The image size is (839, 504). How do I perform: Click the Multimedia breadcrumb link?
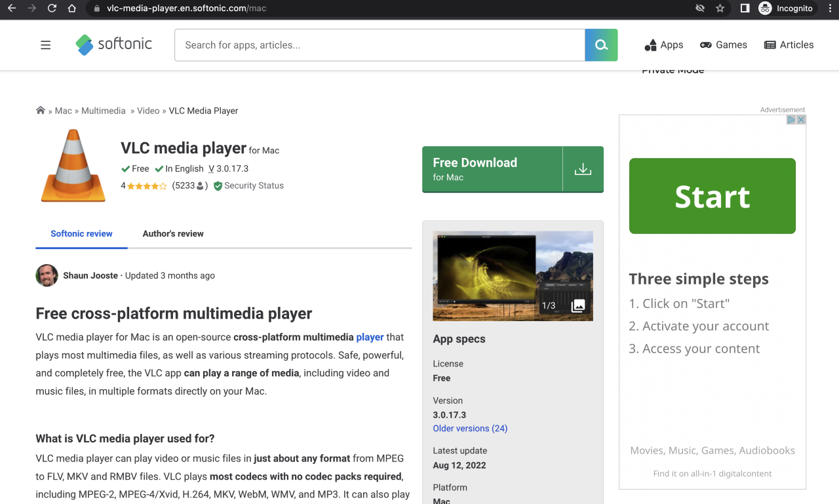click(103, 111)
